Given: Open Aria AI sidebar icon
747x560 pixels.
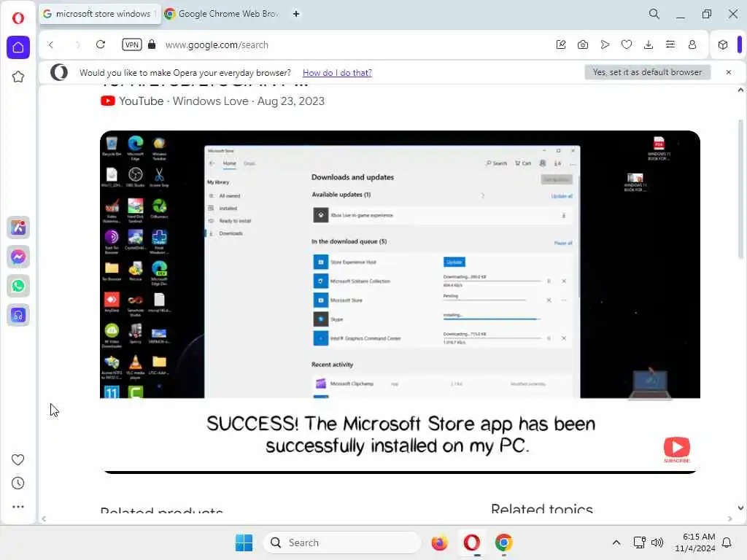Looking at the screenshot, I should pos(18,227).
